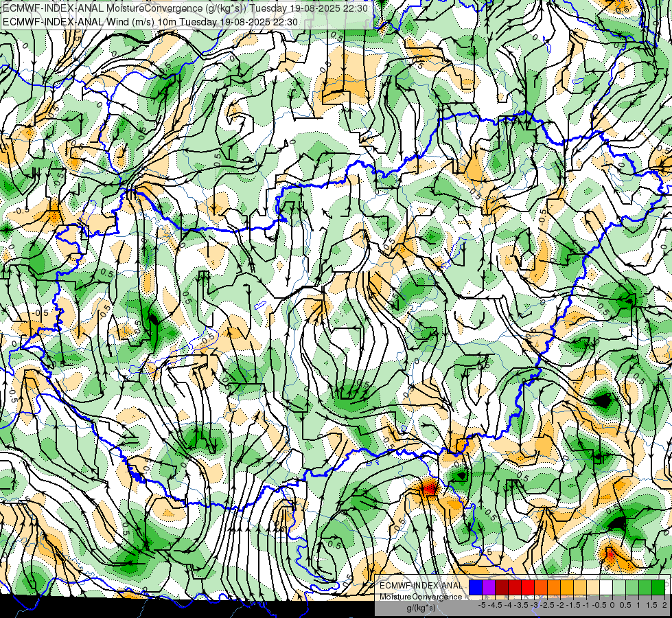Select the lightest green legend swatch
Screen dimensions: 672x618
click(x=619, y=587)
